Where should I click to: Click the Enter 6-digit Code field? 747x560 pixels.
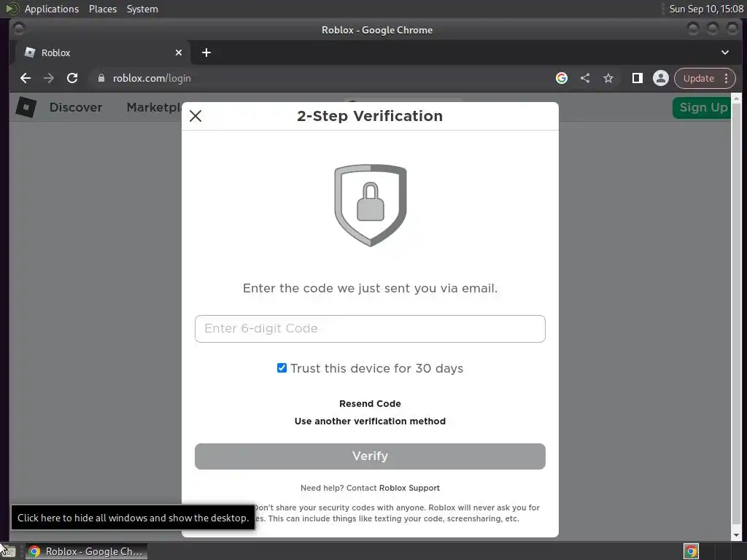[x=370, y=329]
